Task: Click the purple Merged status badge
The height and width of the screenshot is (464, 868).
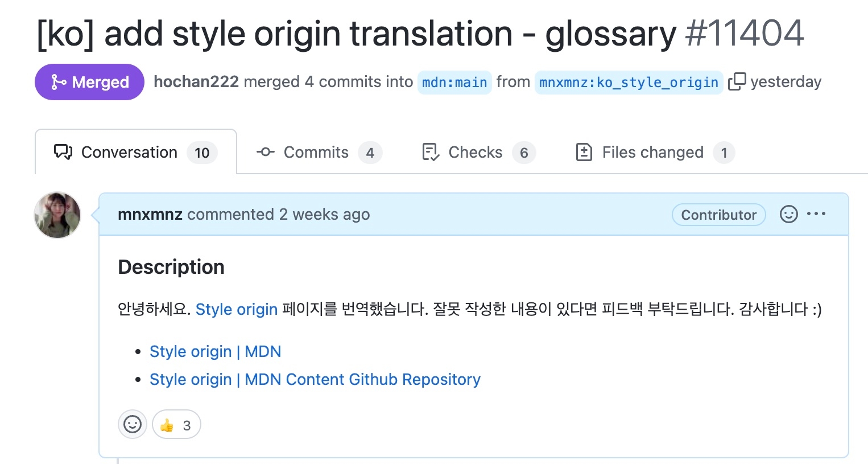Action: coord(90,82)
